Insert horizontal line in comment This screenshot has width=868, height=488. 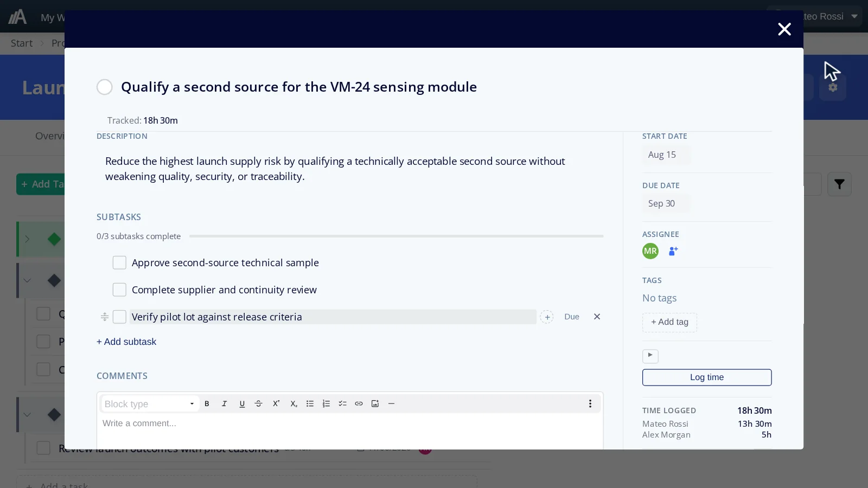[x=391, y=403]
